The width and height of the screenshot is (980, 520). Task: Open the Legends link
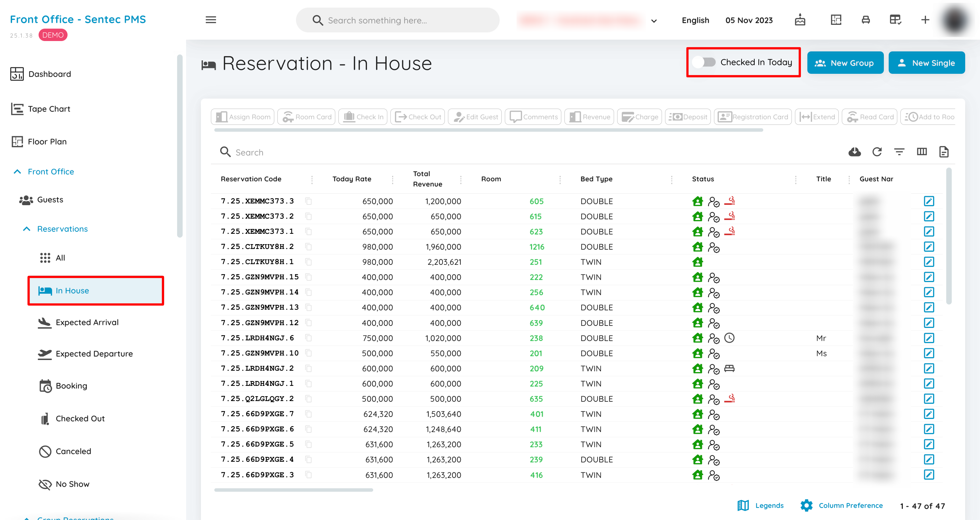click(x=760, y=505)
